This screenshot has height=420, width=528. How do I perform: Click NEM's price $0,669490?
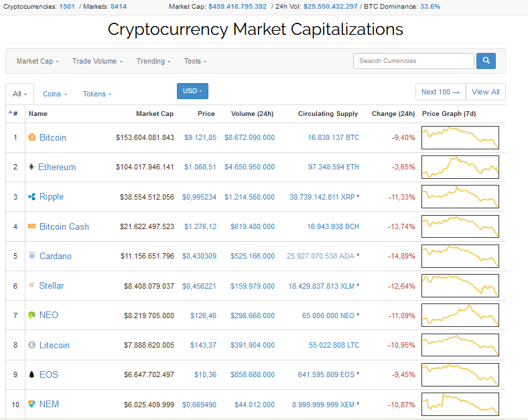[200, 405]
